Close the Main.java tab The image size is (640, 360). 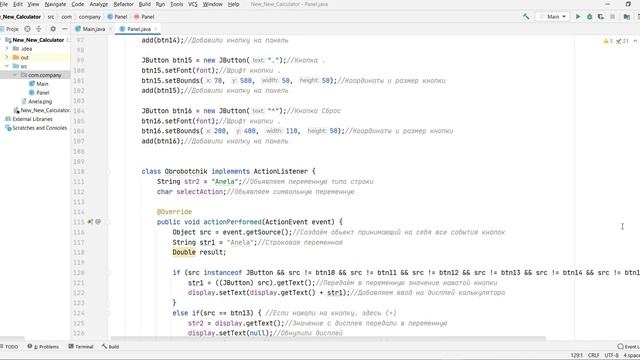pos(110,29)
